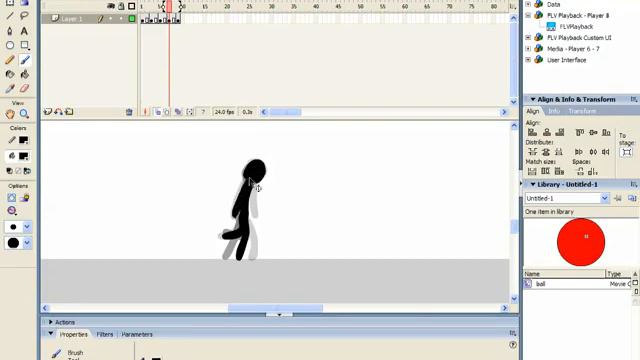Screen dimensions: 640x360
Task: Click the Insert Layer Folder button
Action: [69, 112]
